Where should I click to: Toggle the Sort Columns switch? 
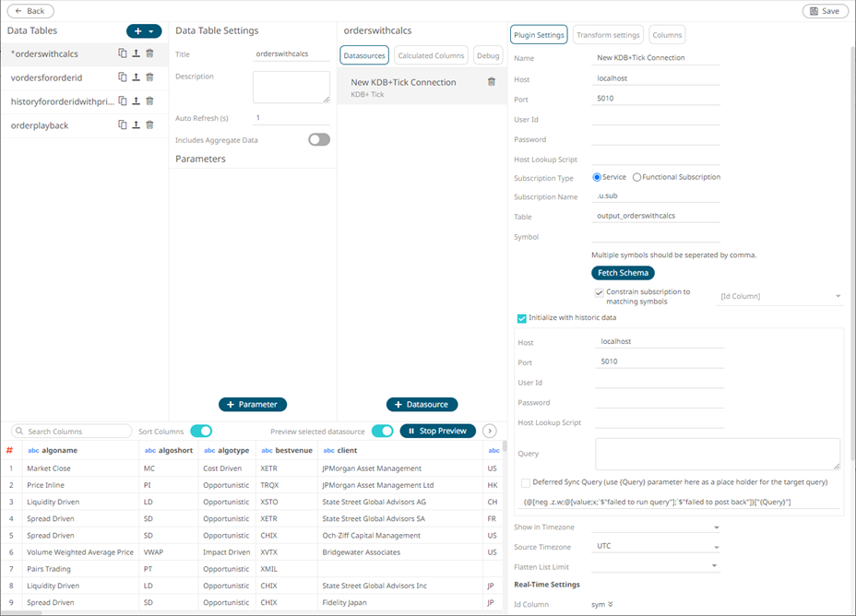(x=202, y=431)
